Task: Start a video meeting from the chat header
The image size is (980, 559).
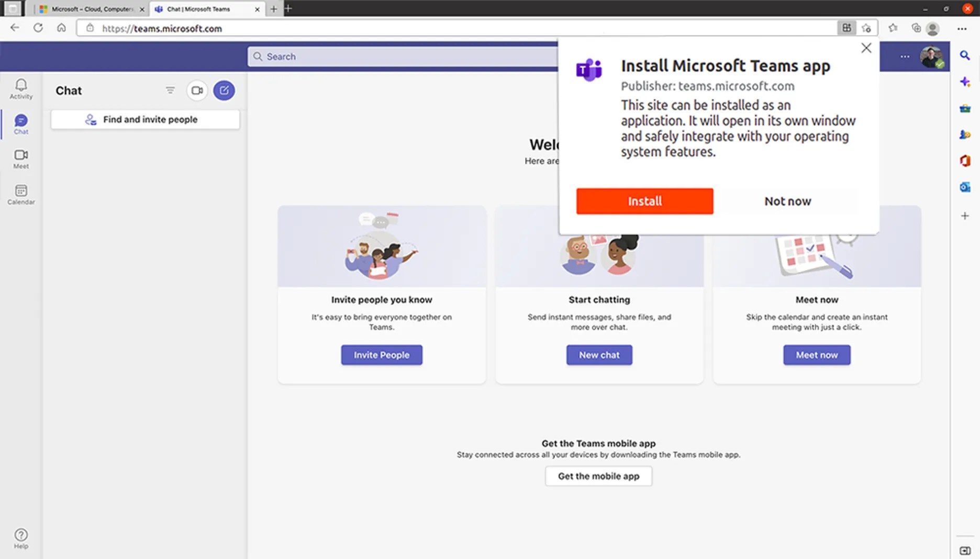Action: click(197, 90)
